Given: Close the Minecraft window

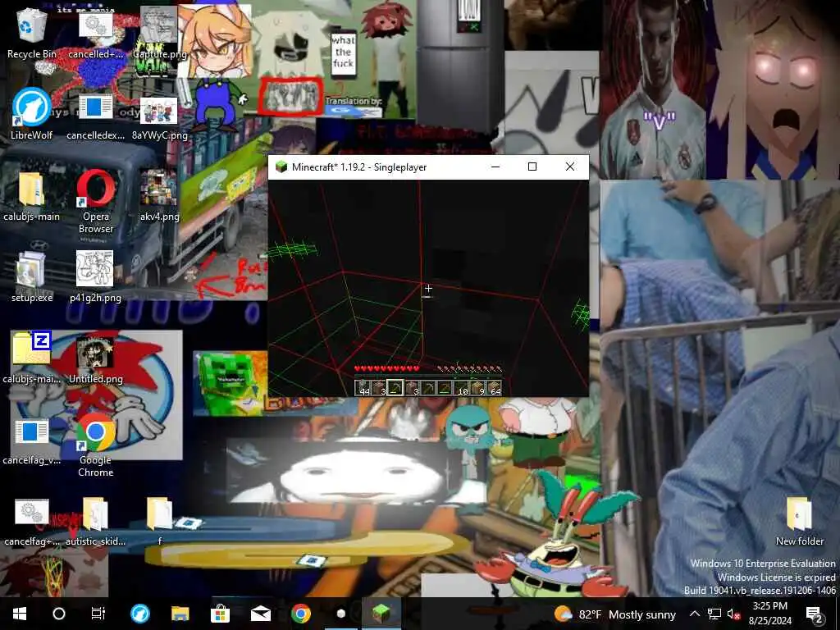Looking at the screenshot, I should 570,167.
